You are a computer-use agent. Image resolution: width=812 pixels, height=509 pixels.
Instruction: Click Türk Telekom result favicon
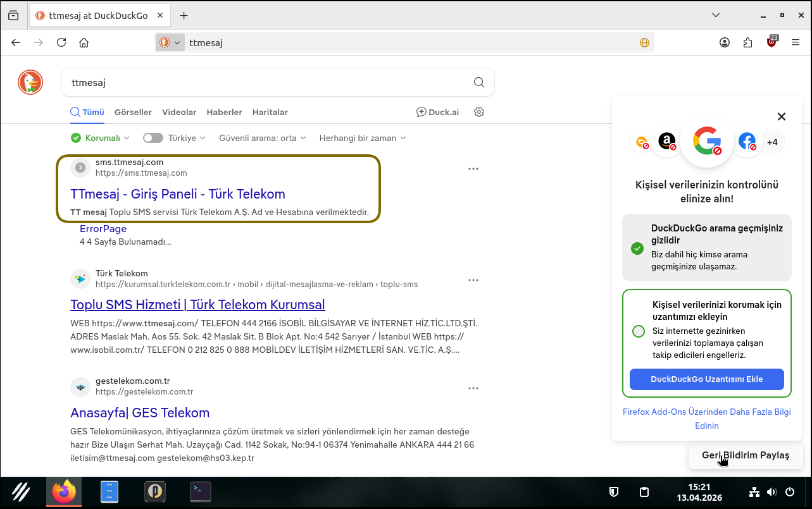point(80,279)
